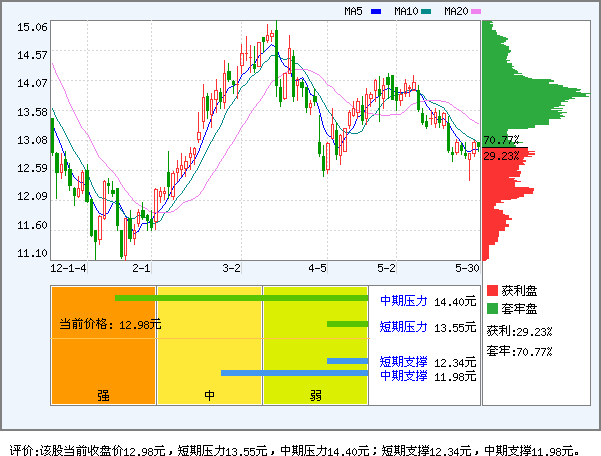Screen dimensions: 601x456
Task: Click the 11.60 price axis label
Action: click(32, 225)
